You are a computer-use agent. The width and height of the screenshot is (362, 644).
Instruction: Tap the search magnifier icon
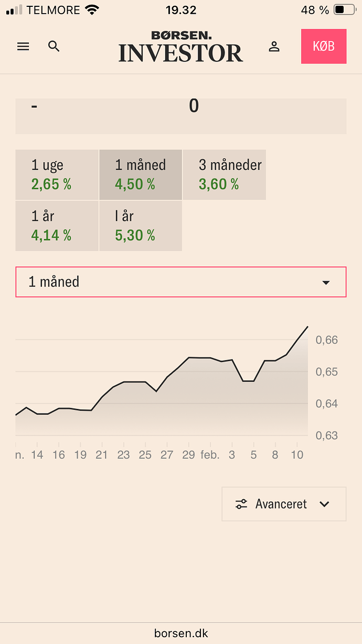click(54, 46)
